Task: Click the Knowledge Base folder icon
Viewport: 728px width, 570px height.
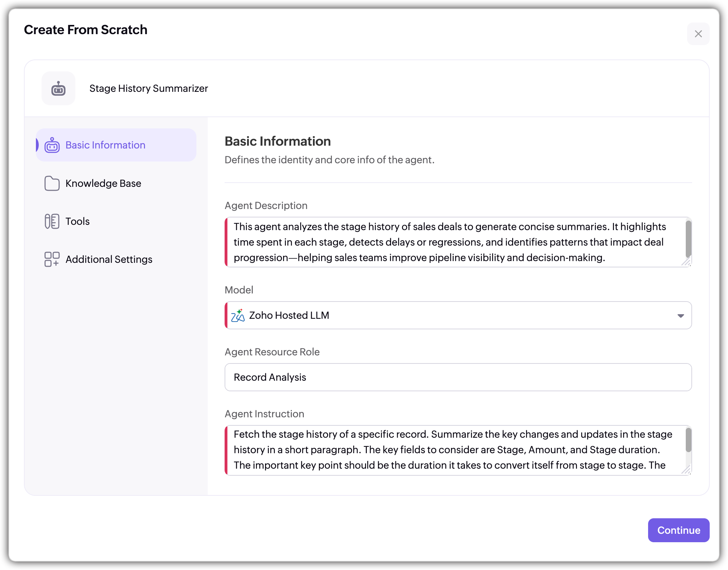Action: pos(52,183)
